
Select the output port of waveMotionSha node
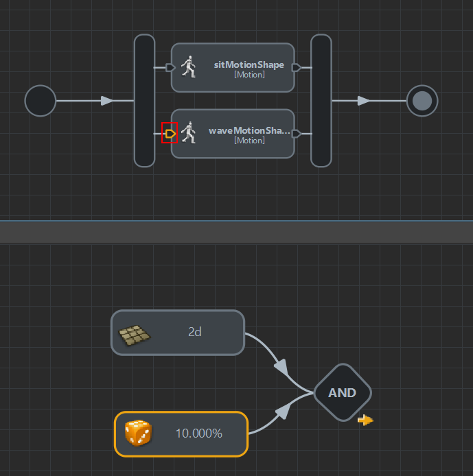[297, 133]
